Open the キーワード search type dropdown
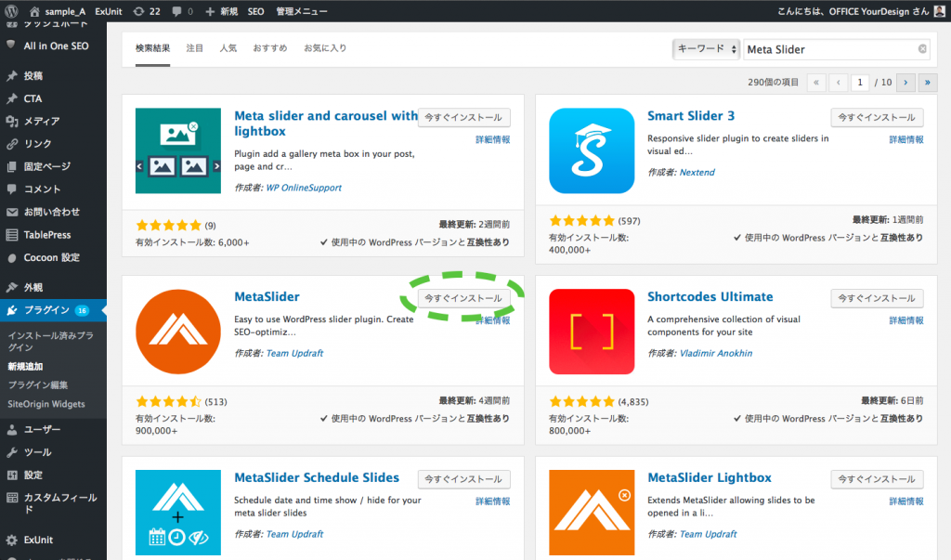Image resolution: width=951 pixels, height=560 pixels. pos(707,49)
